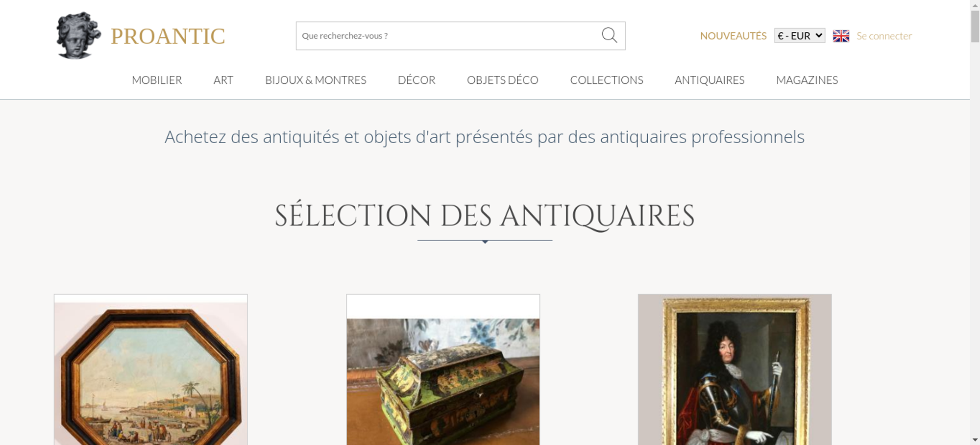Viewport: 980px width, 445px height.
Task: Select the DÉCOR menu item
Action: click(x=416, y=80)
